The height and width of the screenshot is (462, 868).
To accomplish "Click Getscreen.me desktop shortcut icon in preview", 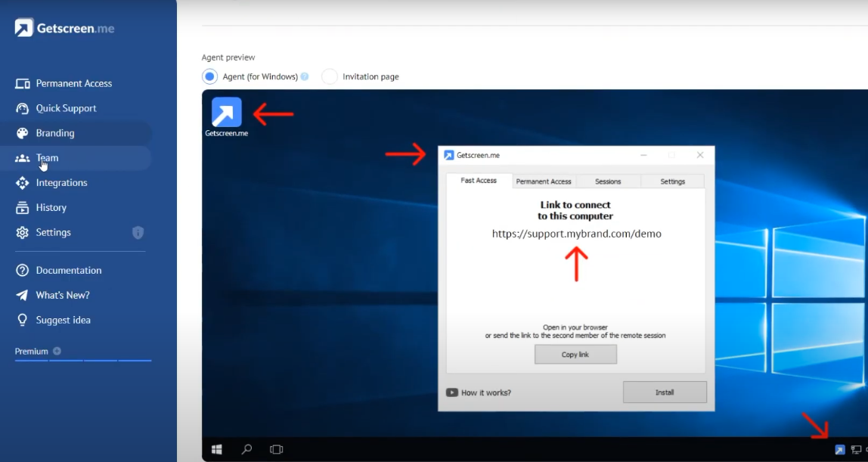I will [226, 113].
